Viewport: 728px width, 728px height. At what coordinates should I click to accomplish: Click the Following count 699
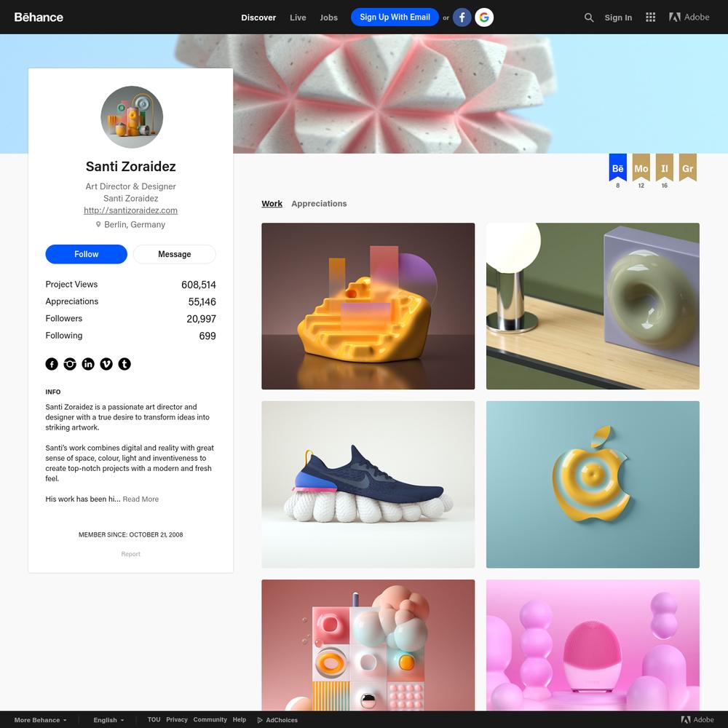pyautogui.click(x=207, y=336)
